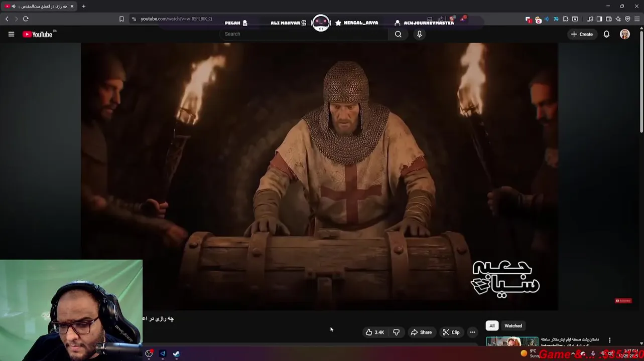Bookmark this page
The image size is (644, 361).
pos(121,19)
